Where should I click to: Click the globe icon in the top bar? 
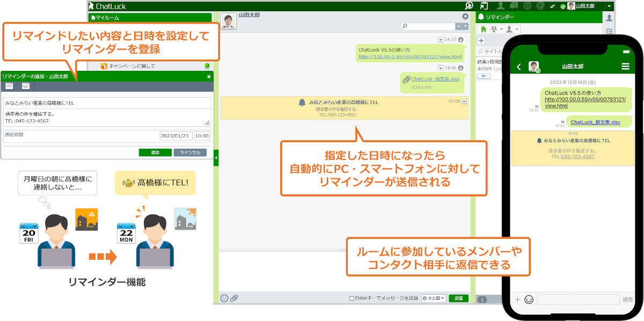point(528,6)
